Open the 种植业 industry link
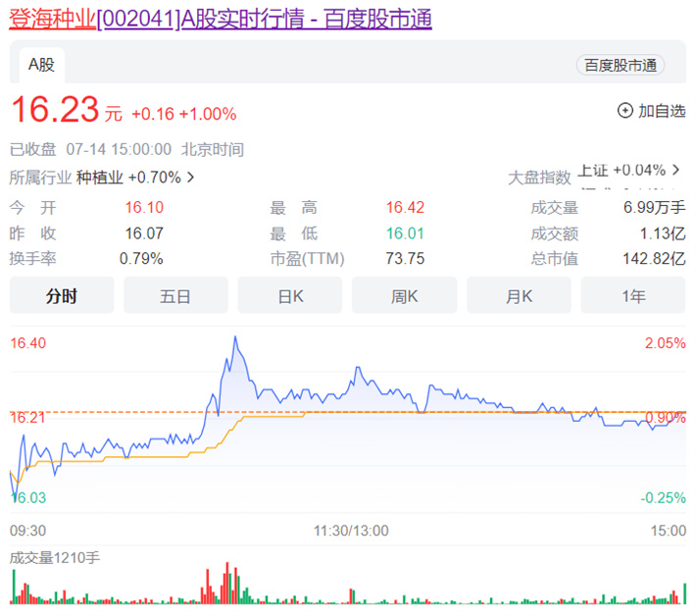This screenshot has width=696, height=616. [x=100, y=178]
